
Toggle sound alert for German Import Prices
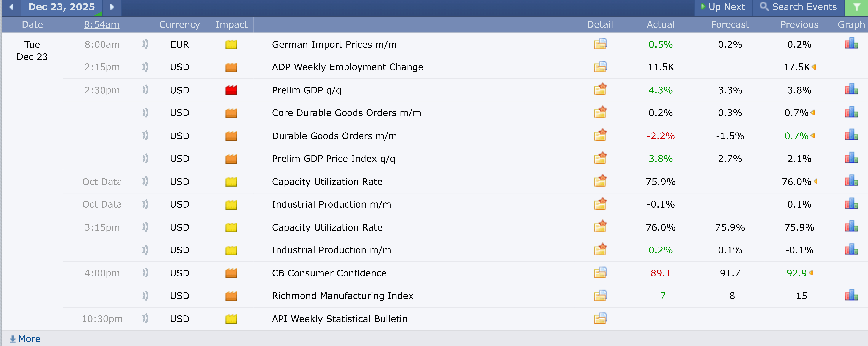[145, 44]
